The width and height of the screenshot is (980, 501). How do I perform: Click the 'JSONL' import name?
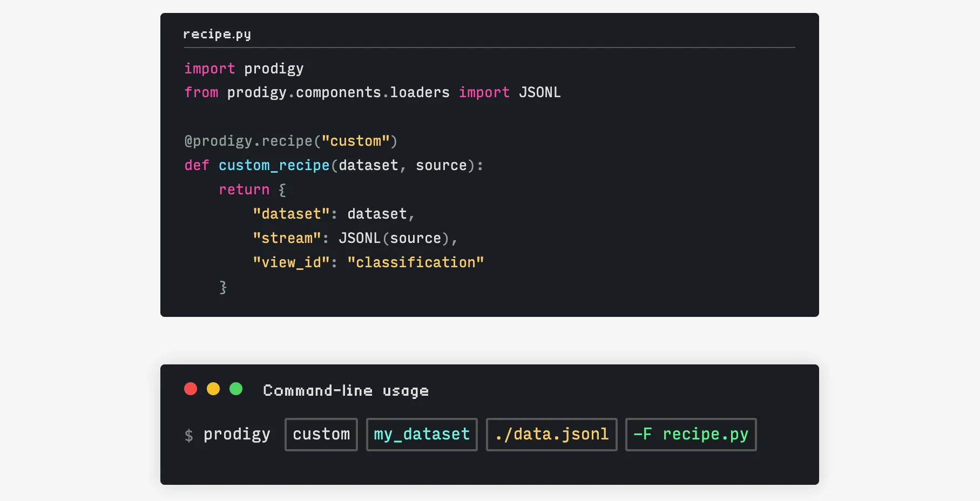pos(540,92)
